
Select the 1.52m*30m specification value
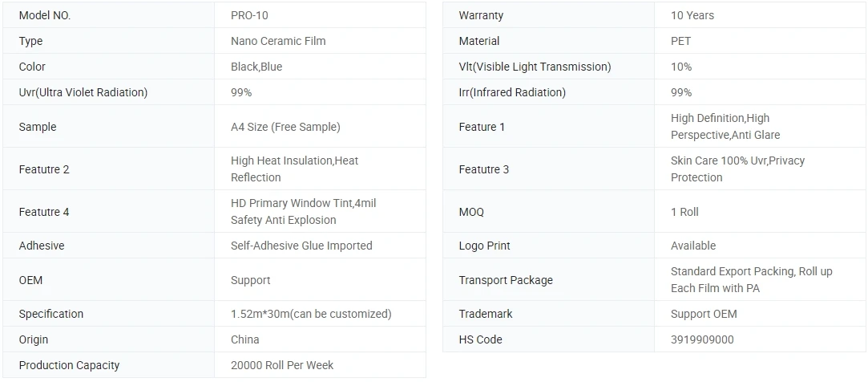pos(311,314)
